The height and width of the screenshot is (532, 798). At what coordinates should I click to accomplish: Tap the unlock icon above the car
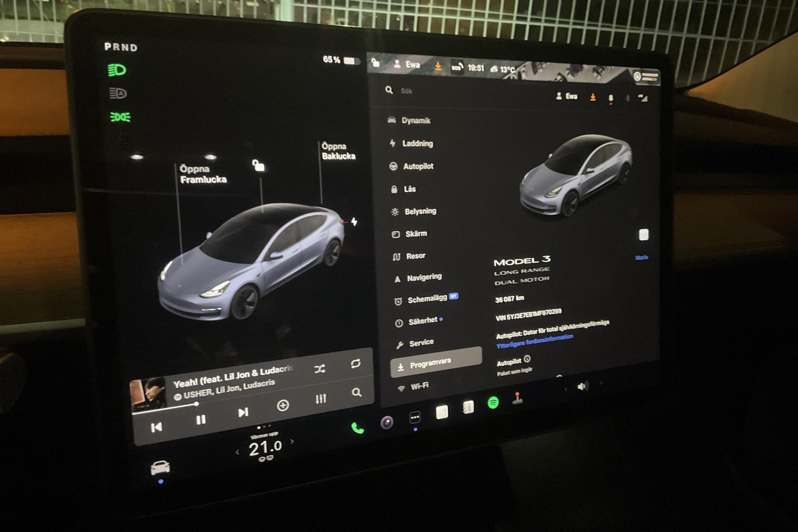click(258, 165)
